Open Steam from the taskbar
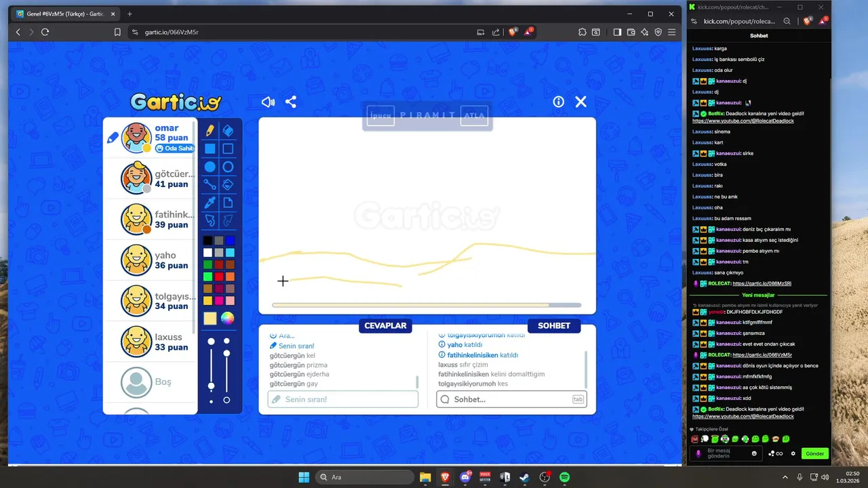868x488 pixels. pyautogui.click(x=524, y=477)
